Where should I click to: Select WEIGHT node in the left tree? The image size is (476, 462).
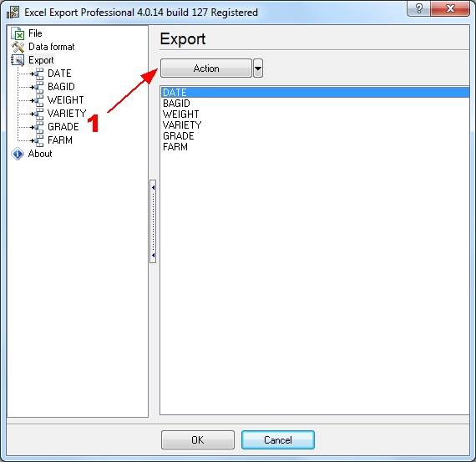pos(66,100)
